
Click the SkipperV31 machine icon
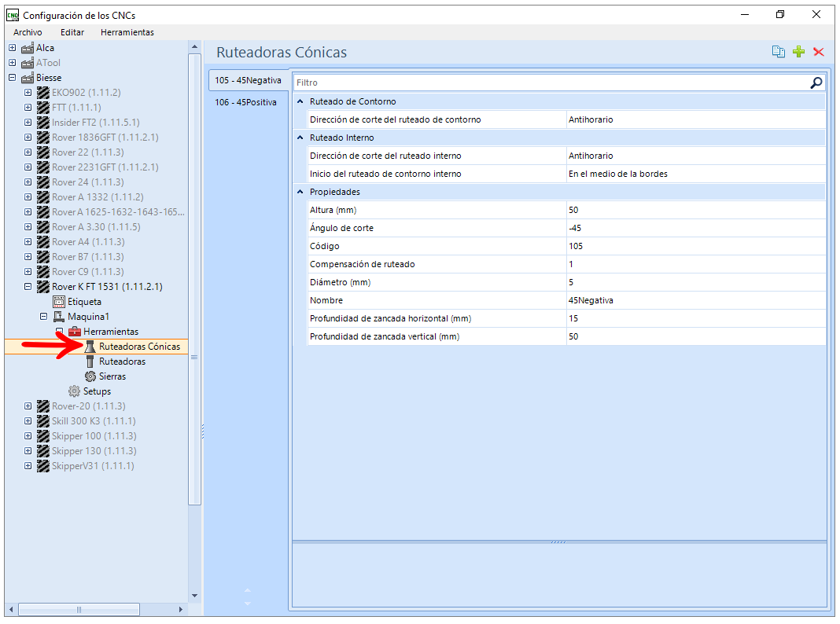click(42, 466)
